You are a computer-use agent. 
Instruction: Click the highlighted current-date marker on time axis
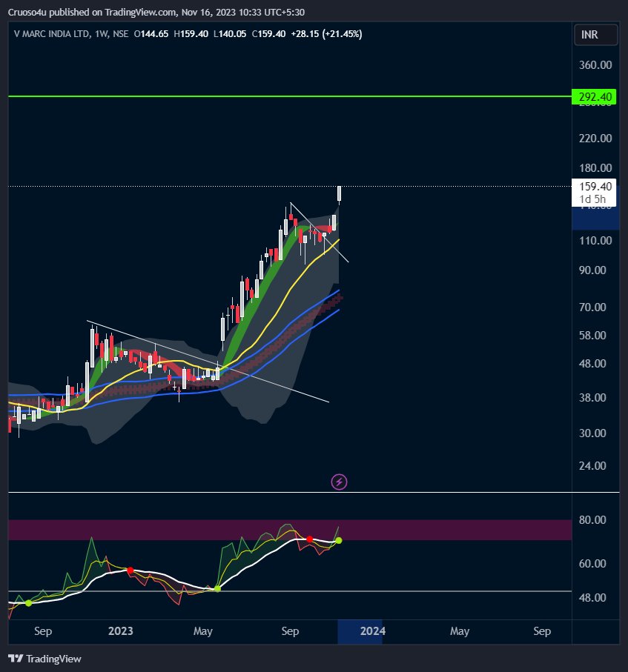click(360, 632)
